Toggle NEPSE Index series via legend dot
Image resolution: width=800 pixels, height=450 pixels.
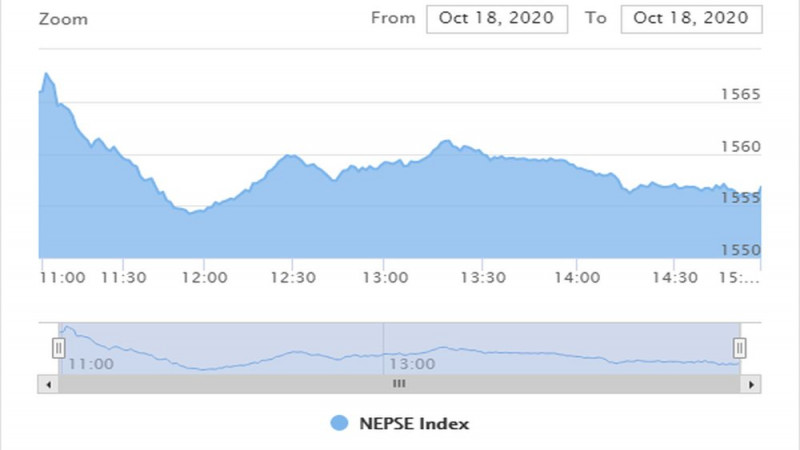(x=339, y=423)
